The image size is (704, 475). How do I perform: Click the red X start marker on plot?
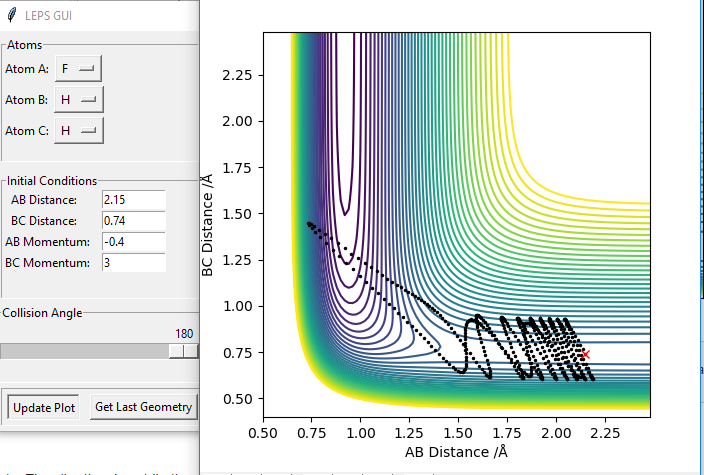[585, 354]
